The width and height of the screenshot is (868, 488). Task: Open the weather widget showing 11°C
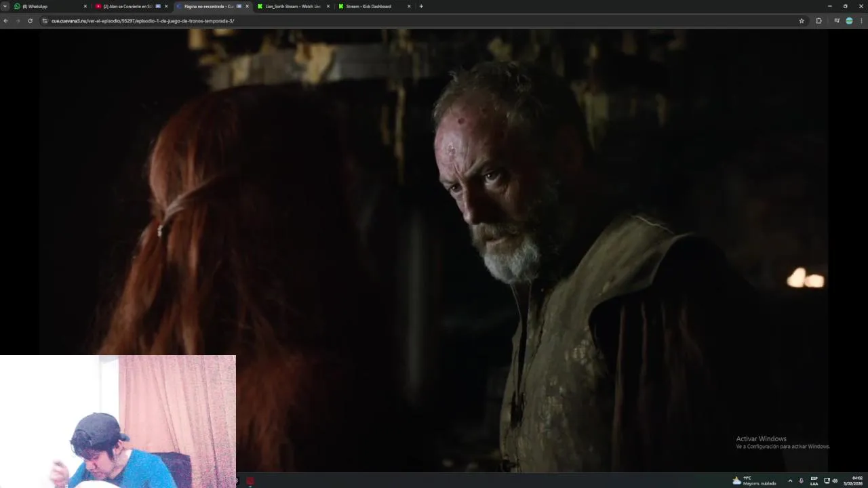click(754, 481)
